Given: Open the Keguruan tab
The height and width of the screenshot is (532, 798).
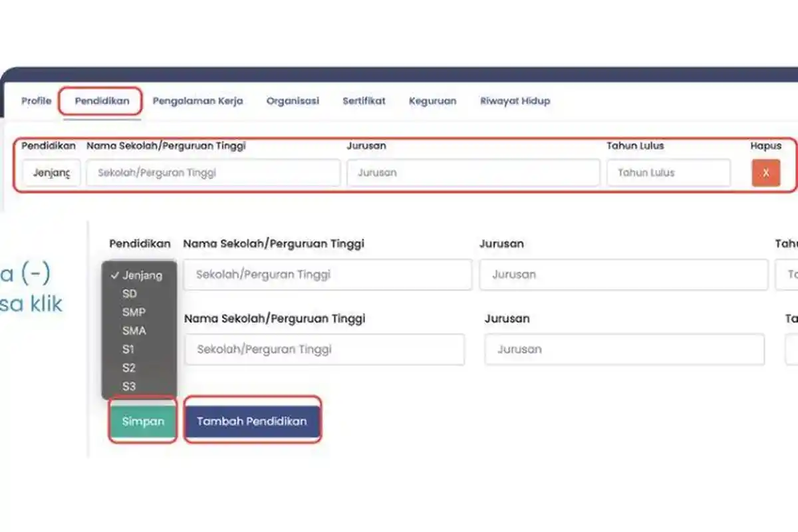Looking at the screenshot, I should tap(432, 101).
